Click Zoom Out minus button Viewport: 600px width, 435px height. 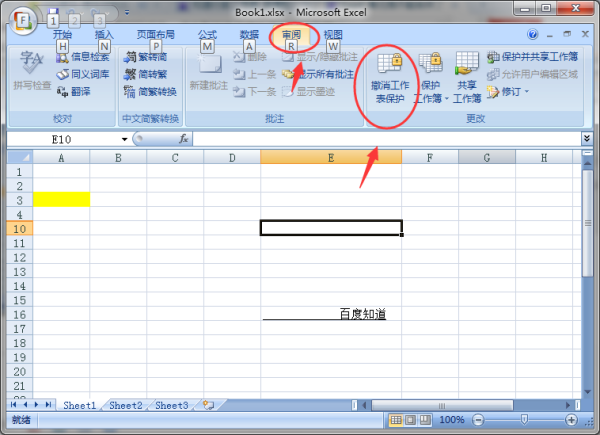coord(478,420)
